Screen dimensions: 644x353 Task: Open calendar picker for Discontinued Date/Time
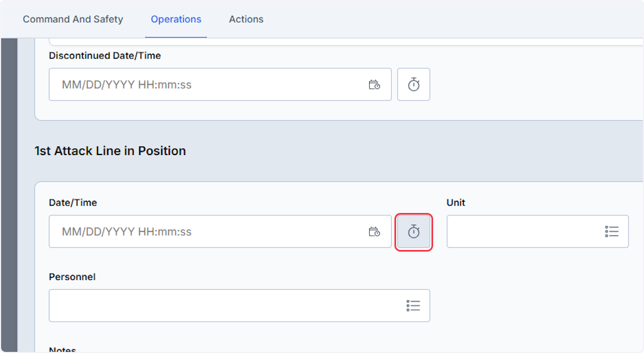point(375,85)
